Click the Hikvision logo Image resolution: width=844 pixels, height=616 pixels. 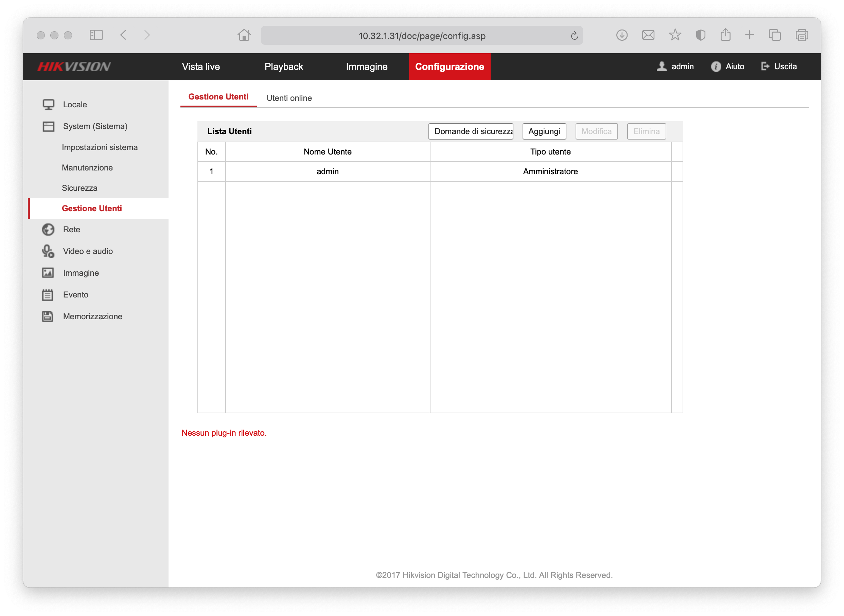[74, 66]
